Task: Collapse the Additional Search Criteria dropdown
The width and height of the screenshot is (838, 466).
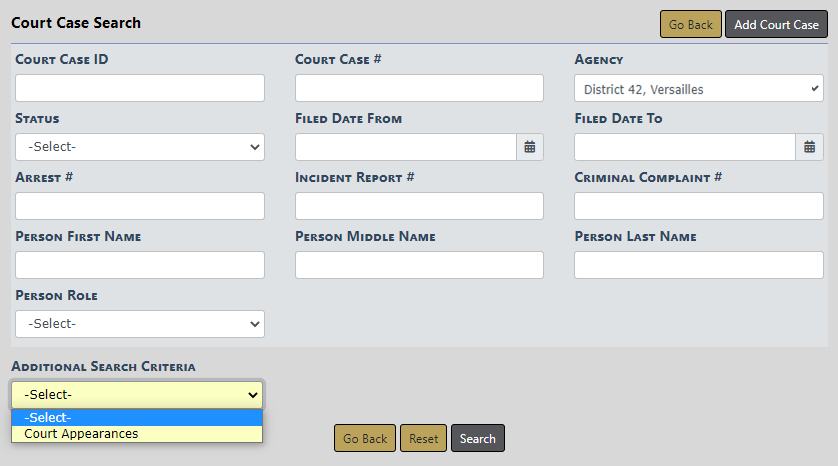Action: click(137, 394)
